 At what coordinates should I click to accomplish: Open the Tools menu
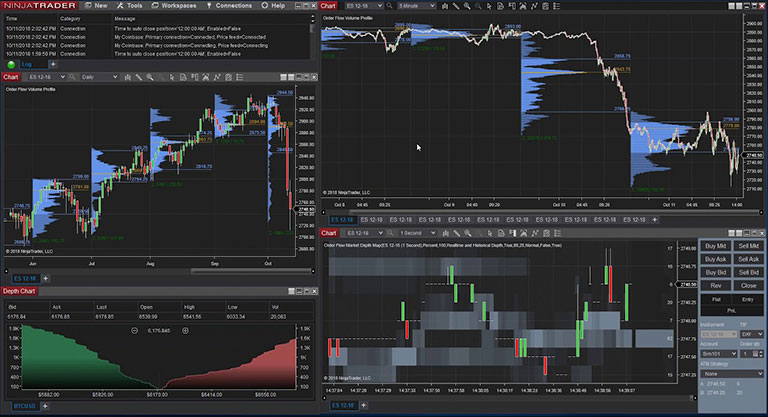click(x=129, y=5)
